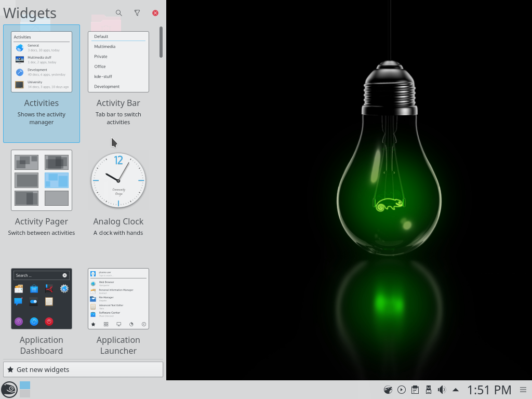Click Get new widgets button

83,369
